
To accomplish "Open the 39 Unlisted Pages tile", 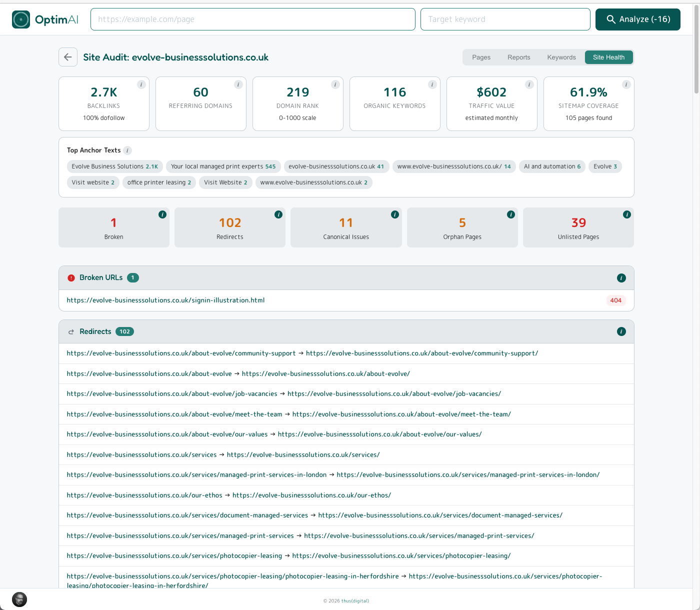I will 578,227.
